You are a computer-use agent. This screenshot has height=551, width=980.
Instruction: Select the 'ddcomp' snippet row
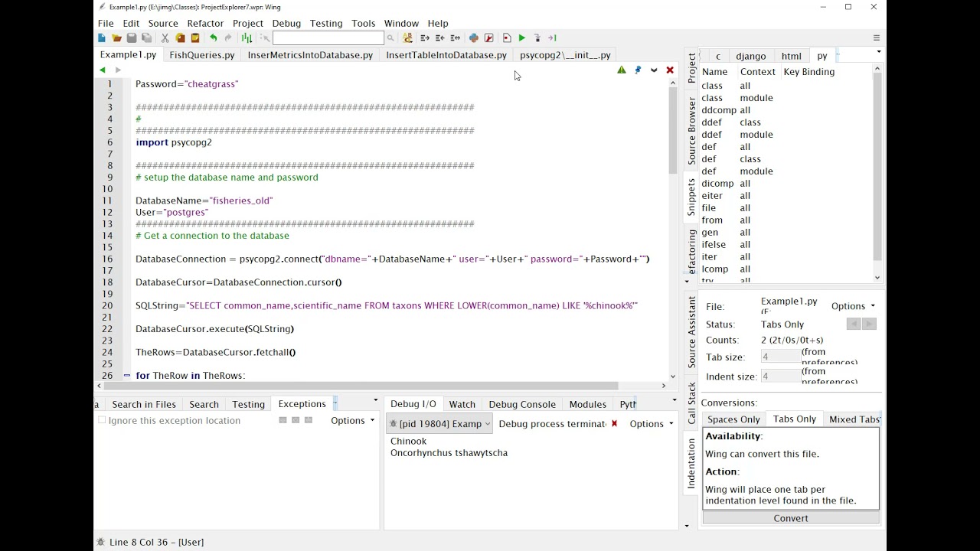[x=787, y=110]
